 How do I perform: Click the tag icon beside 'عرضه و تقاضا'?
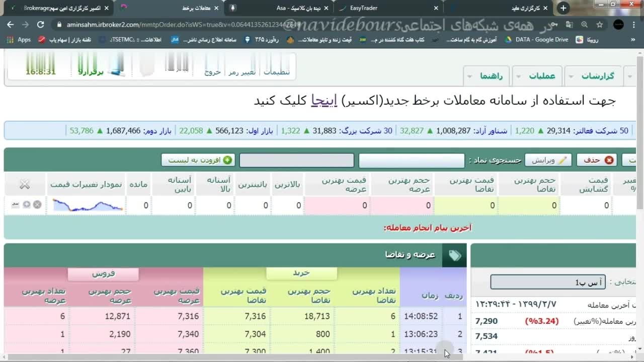click(455, 255)
